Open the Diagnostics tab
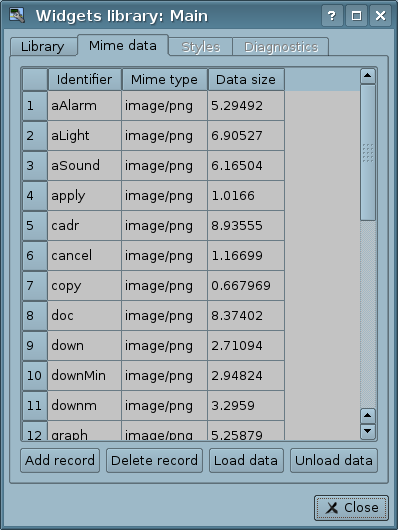398x530 pixels. (x=281, y=47)
